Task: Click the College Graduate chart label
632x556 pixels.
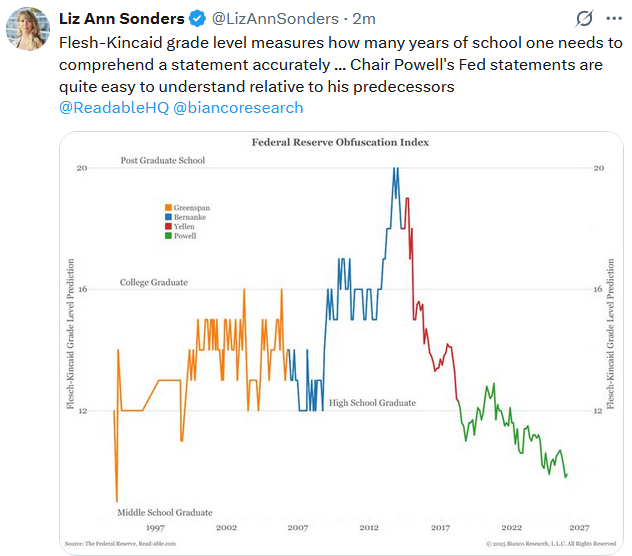Action: pyautogui.click(x=153, y=283)
